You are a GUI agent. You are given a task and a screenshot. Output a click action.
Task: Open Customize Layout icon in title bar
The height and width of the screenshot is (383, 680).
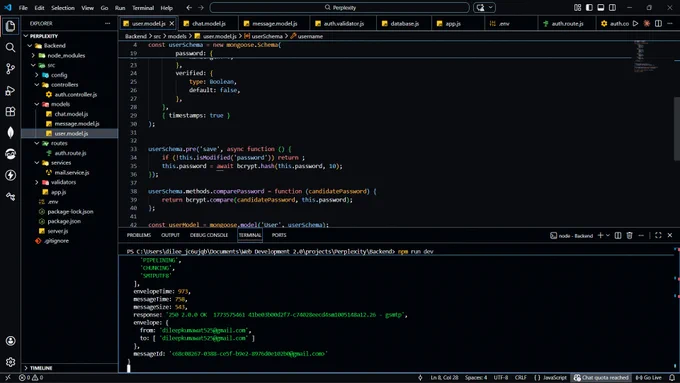click(x=577, y=8)
